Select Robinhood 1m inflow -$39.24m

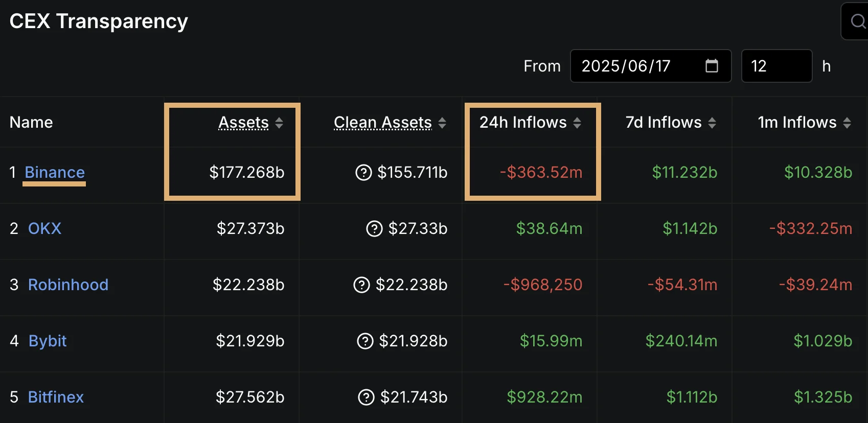point(816,285)
